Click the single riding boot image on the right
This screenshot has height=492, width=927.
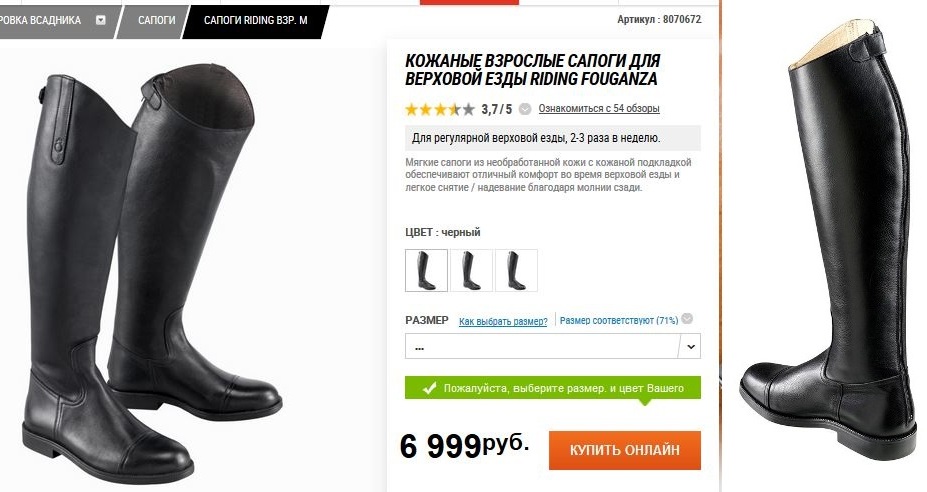pyautogui.click(x=829, y=239)
